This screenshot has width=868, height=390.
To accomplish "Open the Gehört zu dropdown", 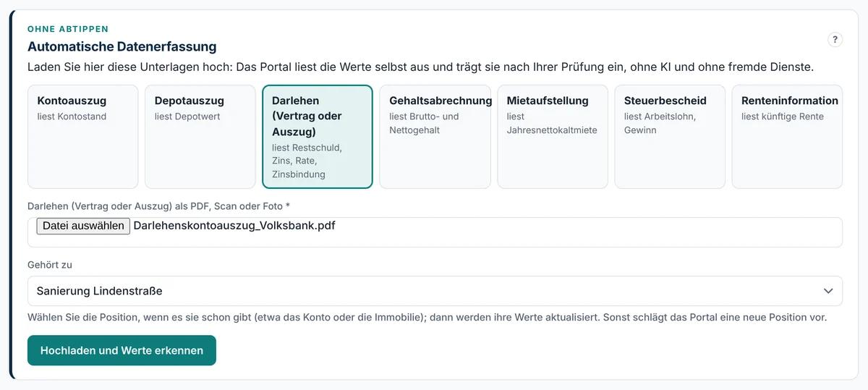I will point(435,291).
